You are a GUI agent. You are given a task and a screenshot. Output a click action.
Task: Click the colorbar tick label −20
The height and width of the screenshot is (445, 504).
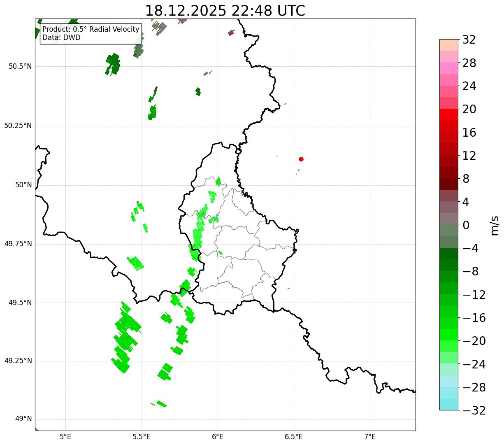tap(474, 341)
